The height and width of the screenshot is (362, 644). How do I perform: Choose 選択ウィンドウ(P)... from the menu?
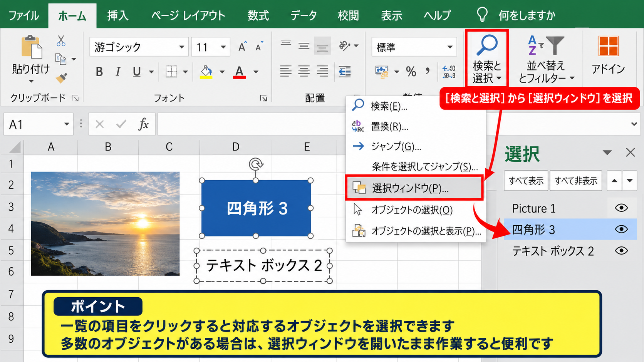(x=414, y=188)
